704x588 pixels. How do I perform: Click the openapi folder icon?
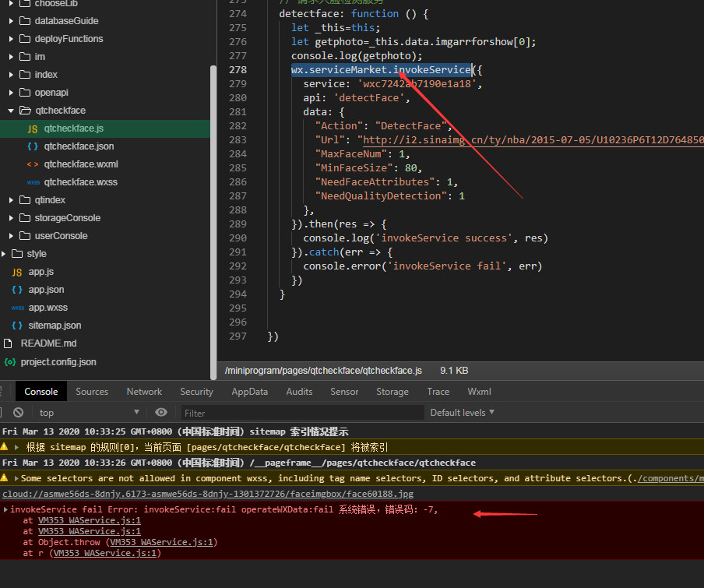click(25, 93)
